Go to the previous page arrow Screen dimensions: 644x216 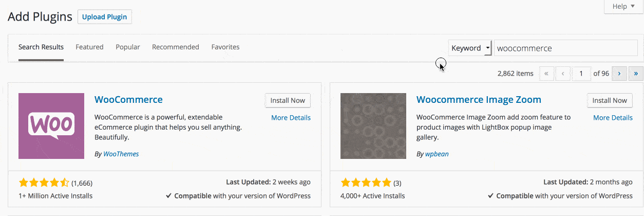tap(563, 74)
